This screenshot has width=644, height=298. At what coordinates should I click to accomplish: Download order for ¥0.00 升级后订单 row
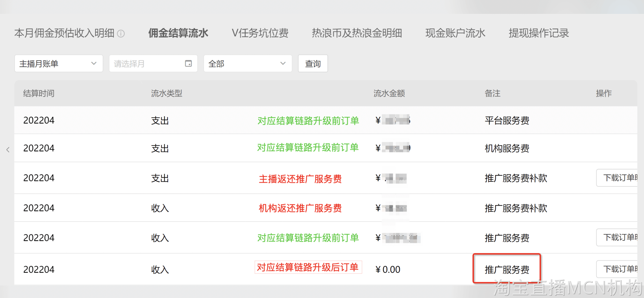617,269
